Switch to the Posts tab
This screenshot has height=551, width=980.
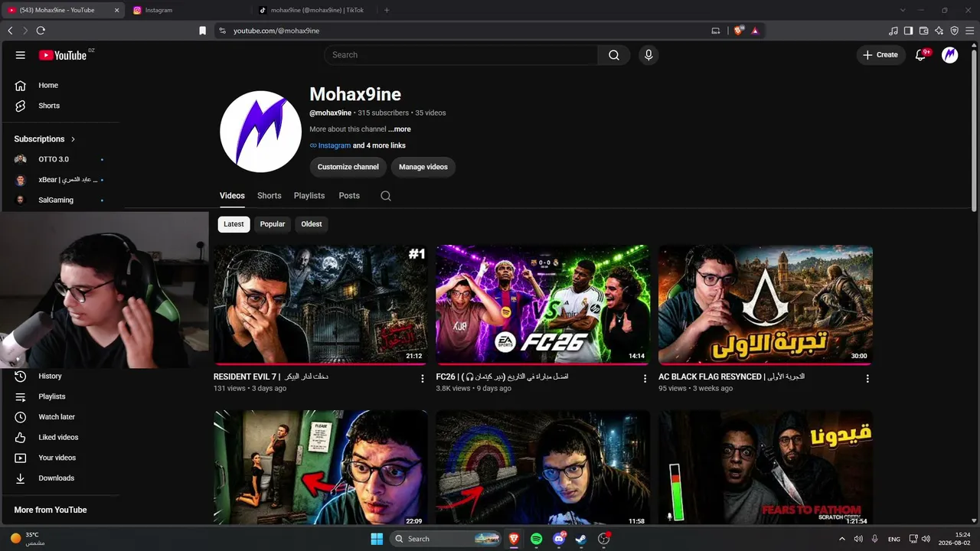(349, 196)
